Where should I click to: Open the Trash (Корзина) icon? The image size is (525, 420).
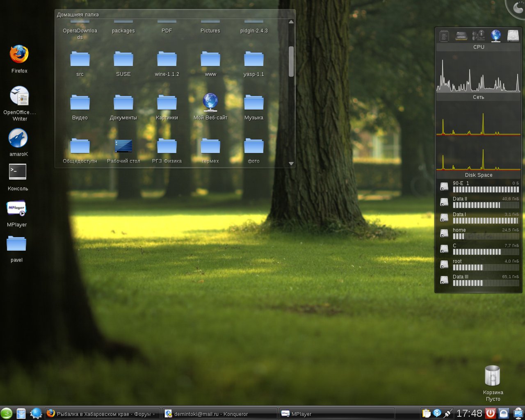[x=493, y=376]
